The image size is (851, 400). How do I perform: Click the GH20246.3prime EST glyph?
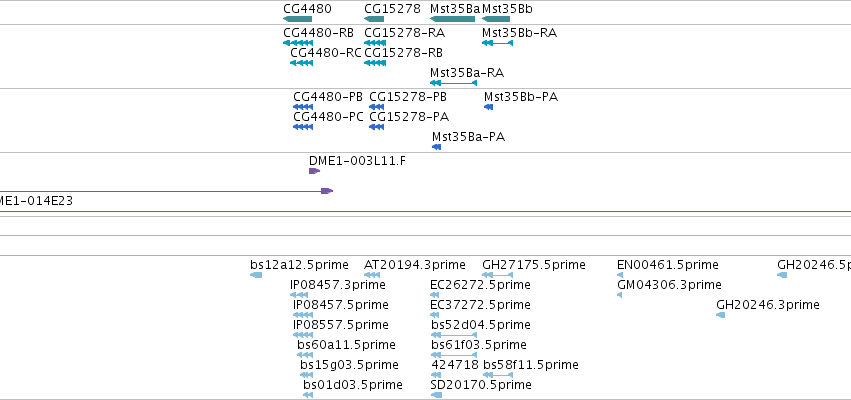click(721, 315)
